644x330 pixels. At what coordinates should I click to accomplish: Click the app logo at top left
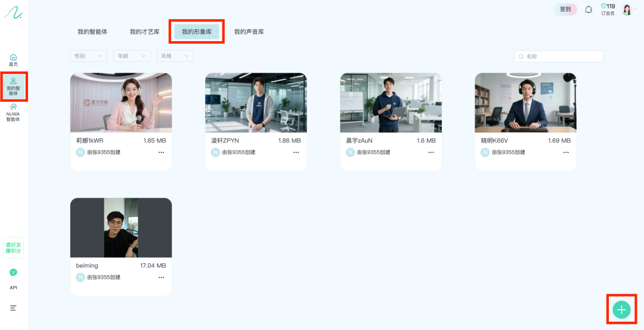click(x=13, y=12)
